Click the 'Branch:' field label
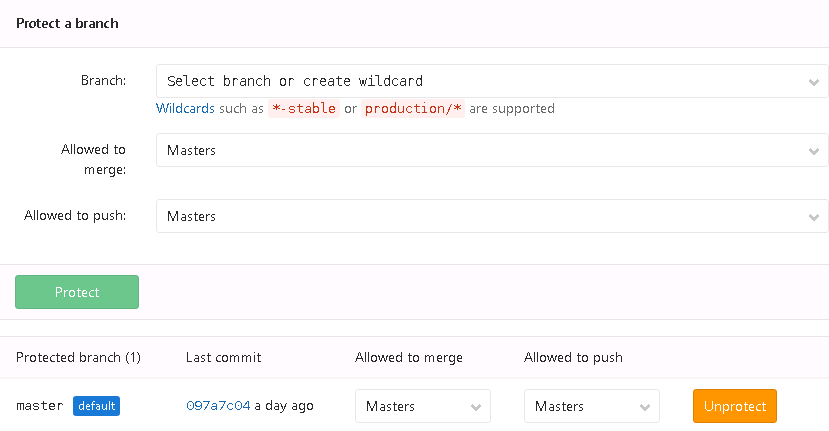Screen dimensions: 829x431 pyautogui.click(x=104, y=80)
